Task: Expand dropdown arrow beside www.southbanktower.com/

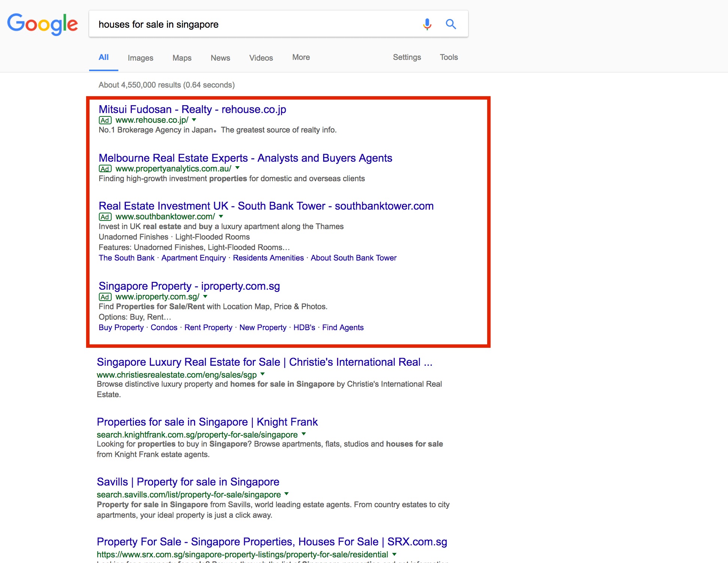Action: point(221,216)
